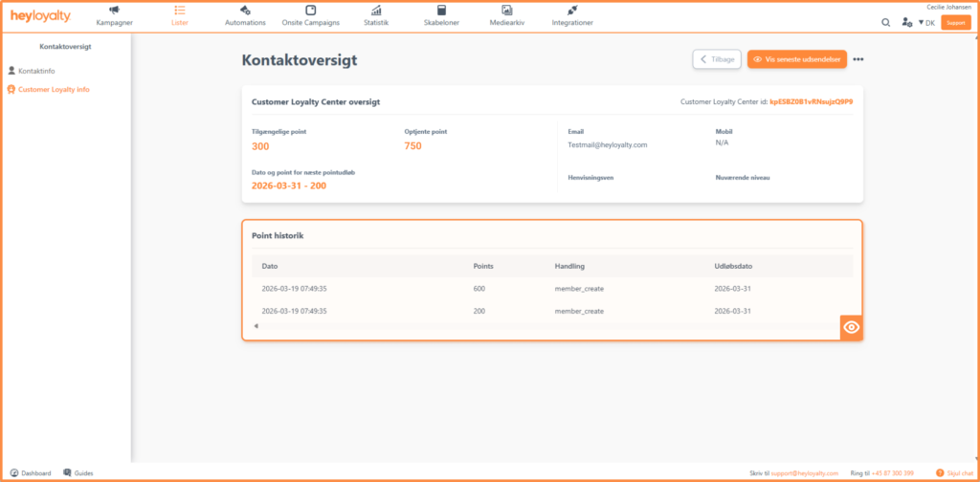Open Kontaktinfo in the sidebar
The height and width of the screenshot is (482, 980).
[36, 71]
